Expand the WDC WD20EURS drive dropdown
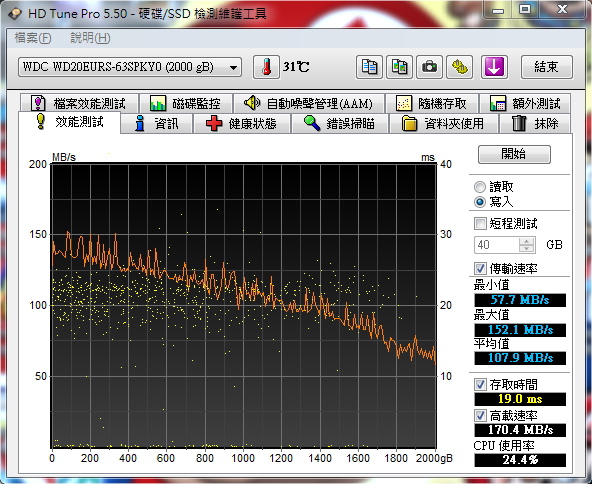Viewport: 592px width, 484px height. [x=130, y=67]
